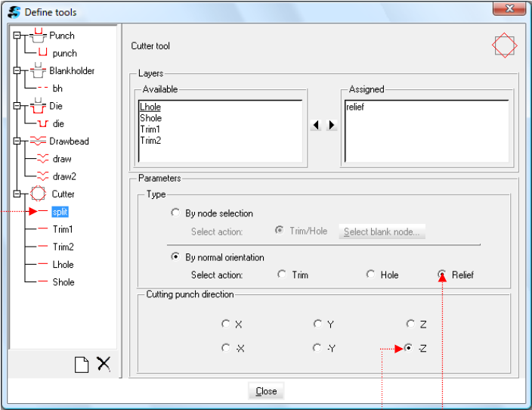Choose the Hole action radio button

(x=371, y=275)
